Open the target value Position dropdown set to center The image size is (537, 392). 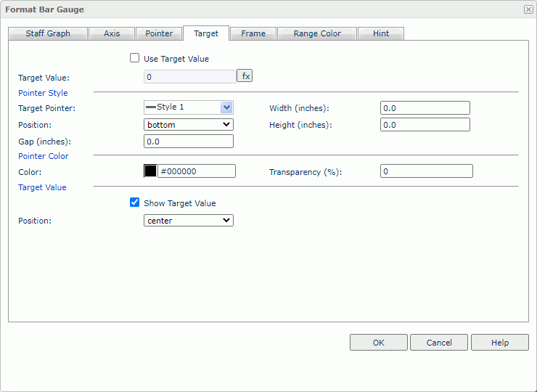(x=189, y=221)
